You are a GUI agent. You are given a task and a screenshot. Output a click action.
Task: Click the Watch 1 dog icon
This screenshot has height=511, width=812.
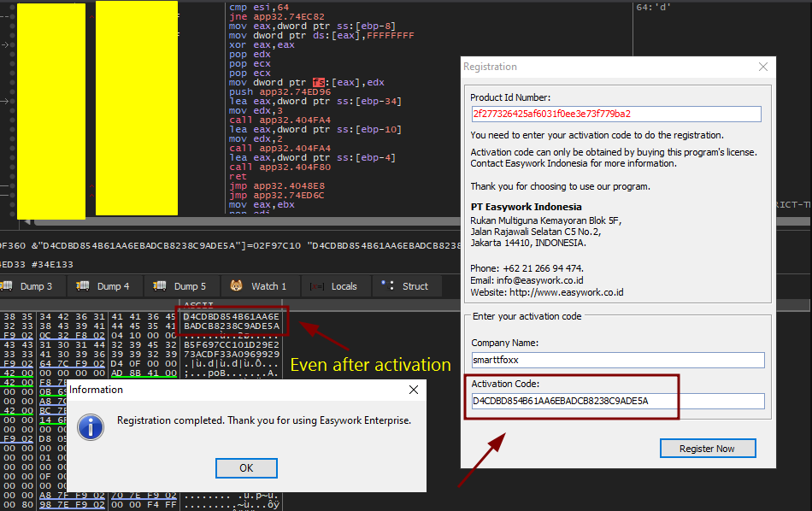(236, 285)
